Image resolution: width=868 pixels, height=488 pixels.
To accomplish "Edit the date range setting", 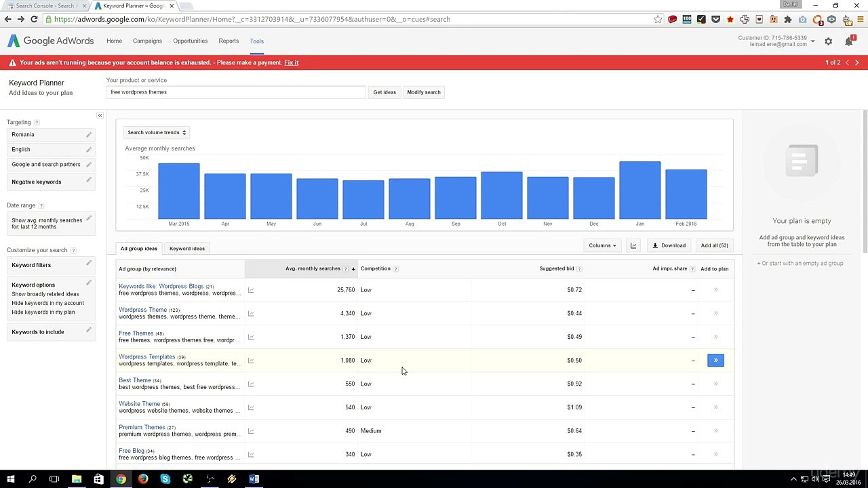I will point(88,218).
